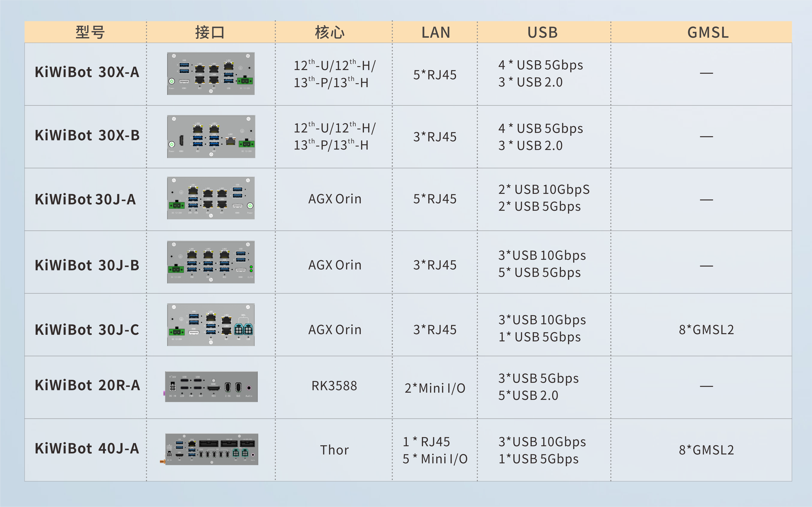The height and width of the screenshot is (507, 812).
Task: Select the RK3588 core cell
Action: (334, 386)
